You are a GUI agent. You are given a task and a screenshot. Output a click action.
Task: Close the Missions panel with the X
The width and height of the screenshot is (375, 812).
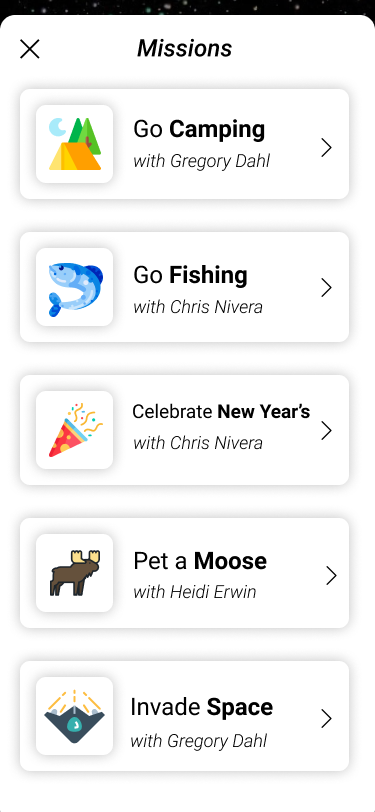point(30,49)
